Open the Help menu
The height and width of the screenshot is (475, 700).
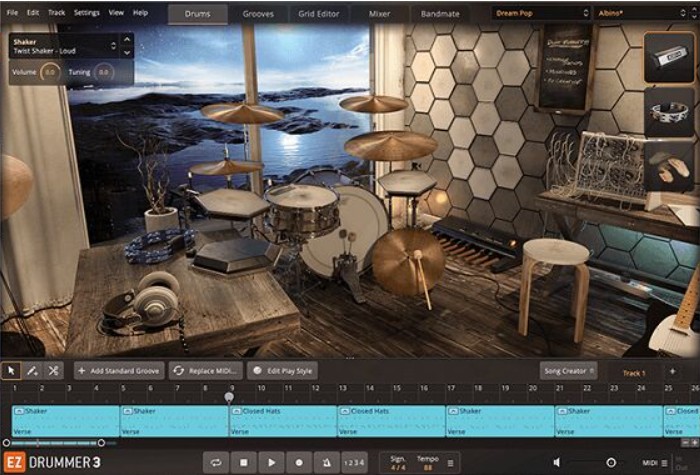140,12
